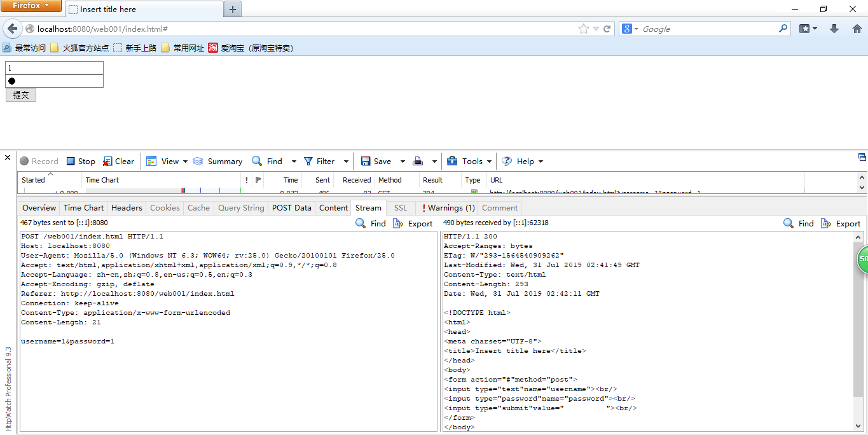
Task: Click Find in the HttpWatch toolbar
Action: pos(267,162)
